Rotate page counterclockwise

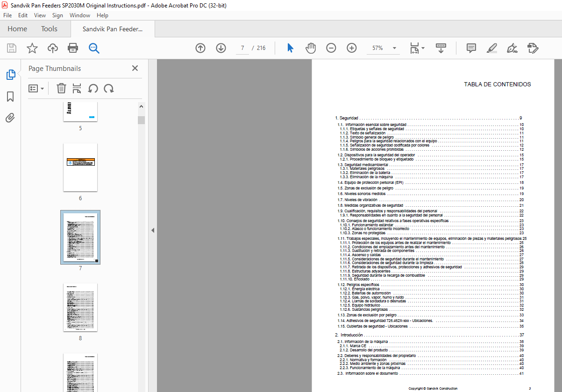(x=93, y=88)
